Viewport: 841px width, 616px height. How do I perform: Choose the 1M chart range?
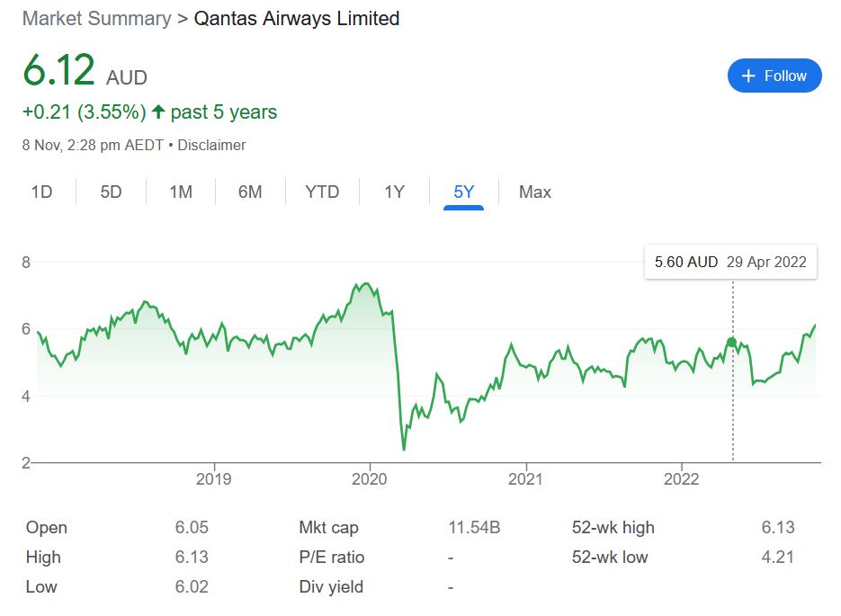tap(181, 192)
